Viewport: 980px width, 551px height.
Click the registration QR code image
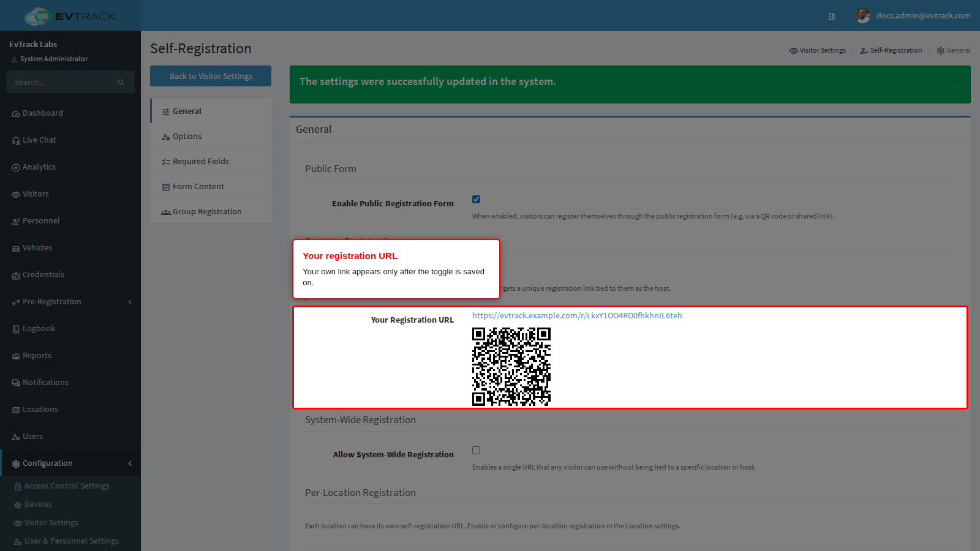pos(511,367)
